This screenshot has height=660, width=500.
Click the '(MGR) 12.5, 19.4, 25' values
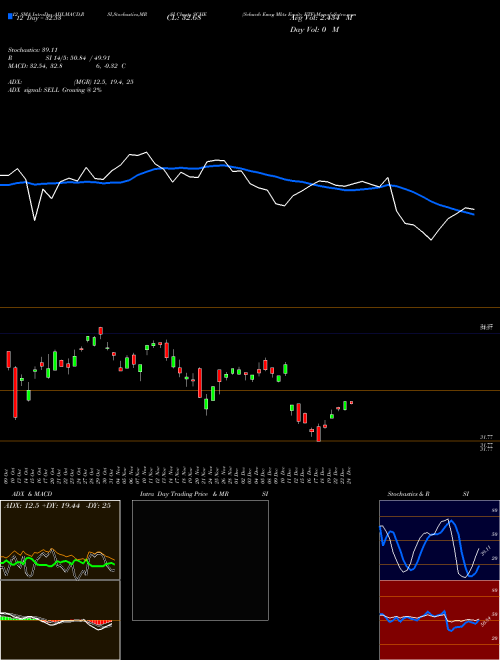(104, 82)
